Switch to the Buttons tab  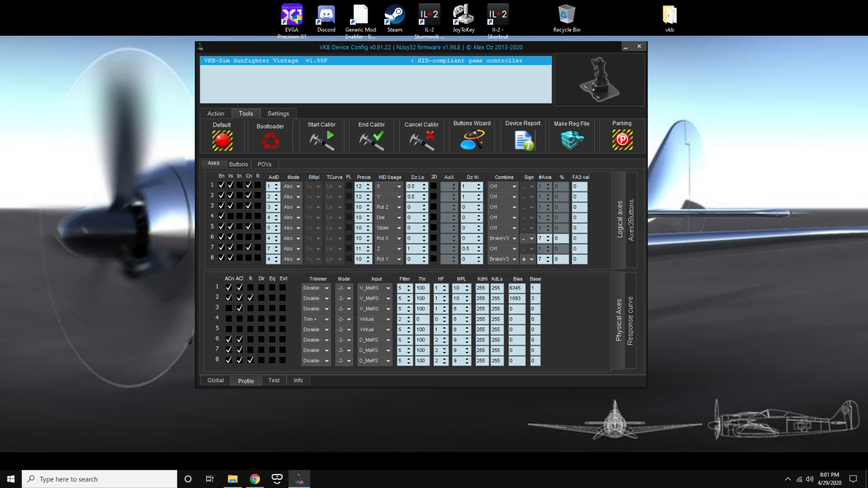238,164
